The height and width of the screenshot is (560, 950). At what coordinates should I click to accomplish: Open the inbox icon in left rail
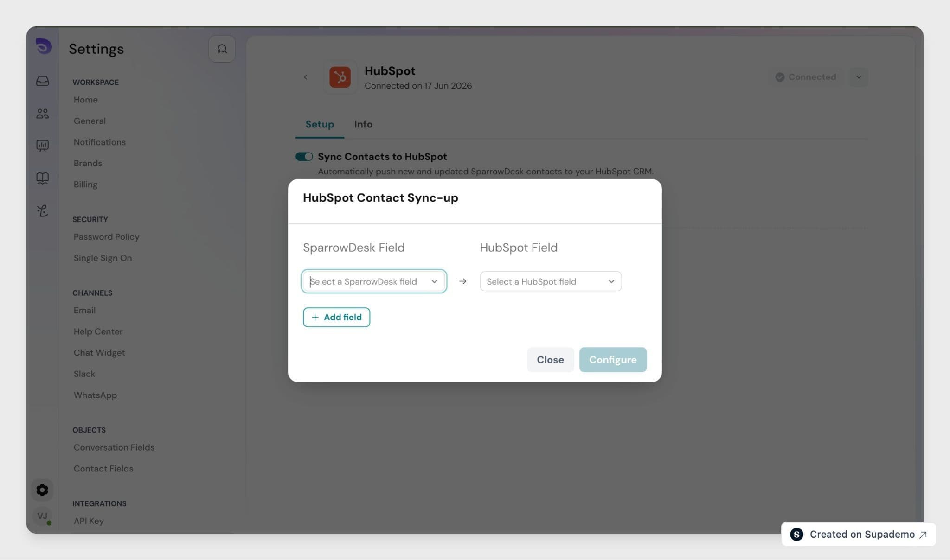click(x=43, y=81)
